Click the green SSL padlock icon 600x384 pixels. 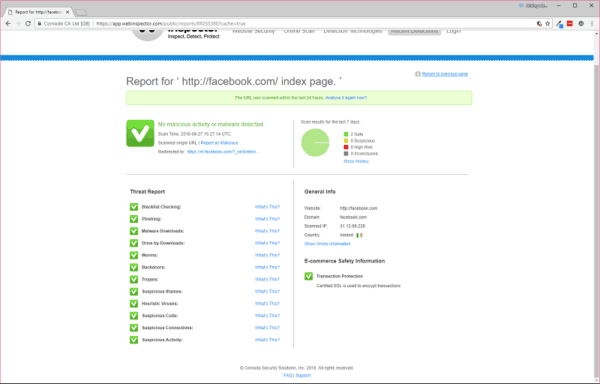tap(39, 24)
